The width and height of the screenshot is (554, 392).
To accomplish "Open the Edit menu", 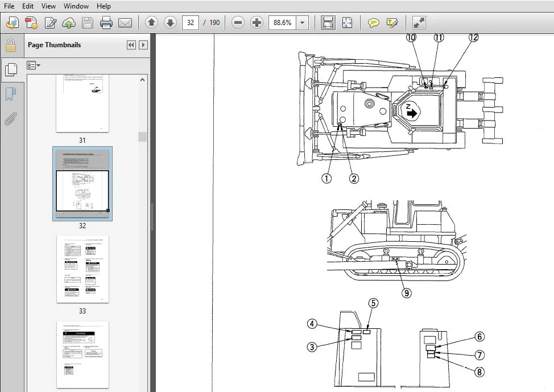I will click(27, 6).
